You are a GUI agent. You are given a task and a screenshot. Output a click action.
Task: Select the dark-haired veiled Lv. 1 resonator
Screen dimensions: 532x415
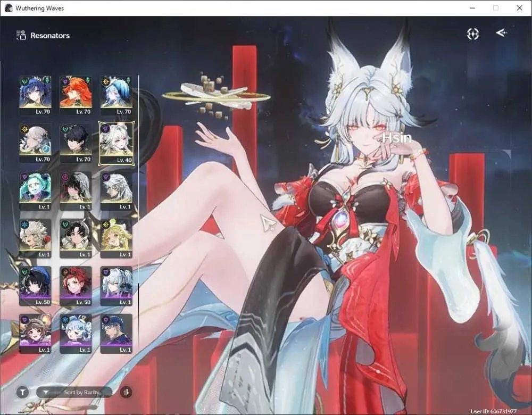click(x=76, y=191)
